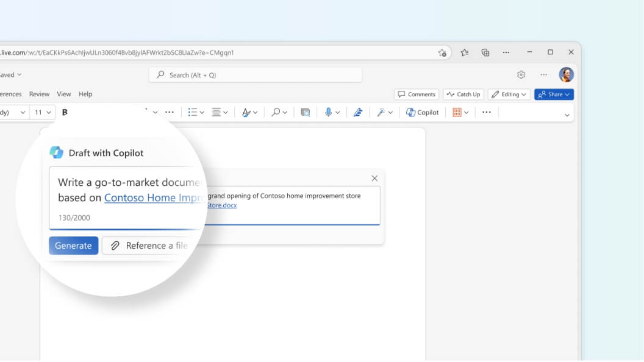Open the Editor pen icon
Image resolution: width=644 pixels, height=362 pixels.
tap(358, 112)
